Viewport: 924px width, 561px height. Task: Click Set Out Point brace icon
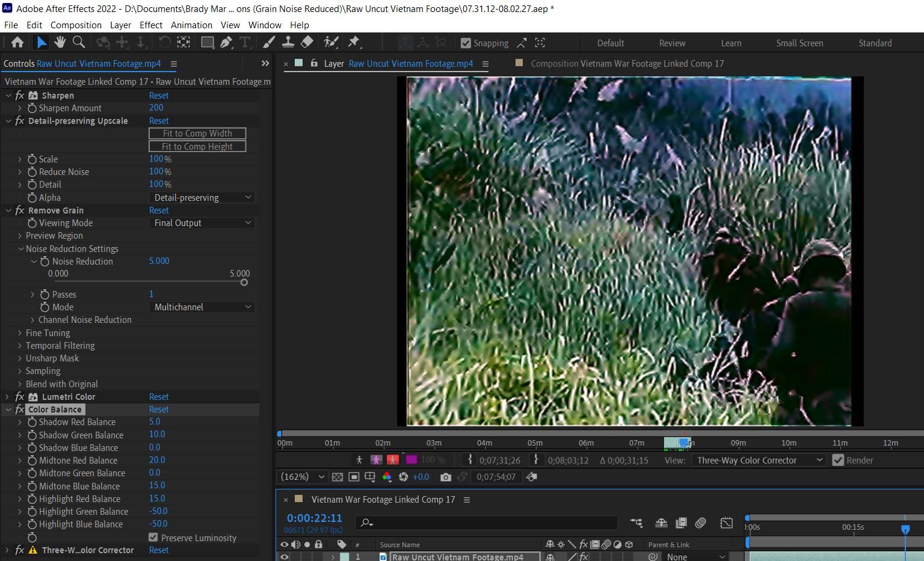[x=536, y=460]
